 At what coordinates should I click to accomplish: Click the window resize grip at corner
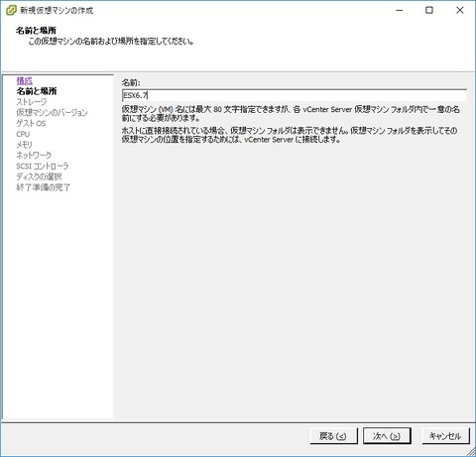tap(470, 451)
